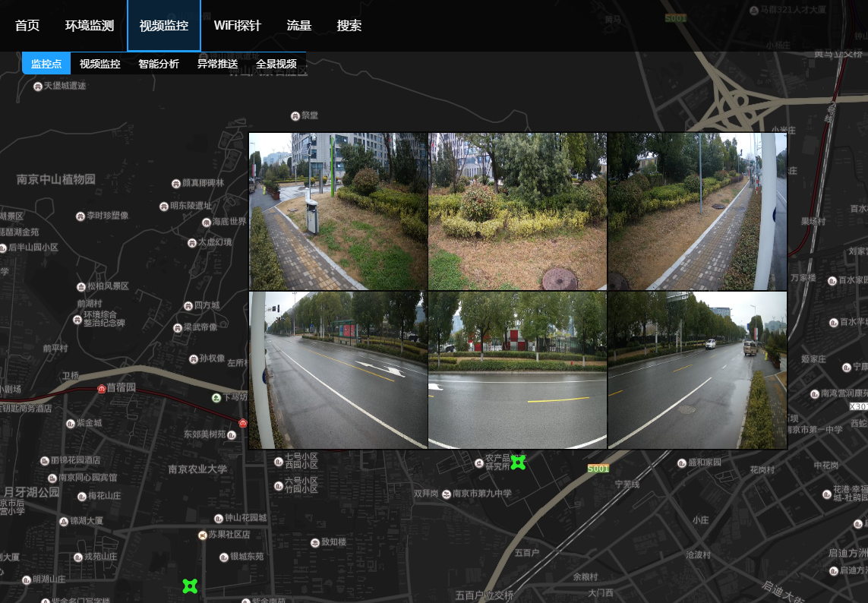This screenshot has width=868, height=603.
Task: Open the WiFi探针 tab
Action: click(237, 26)
